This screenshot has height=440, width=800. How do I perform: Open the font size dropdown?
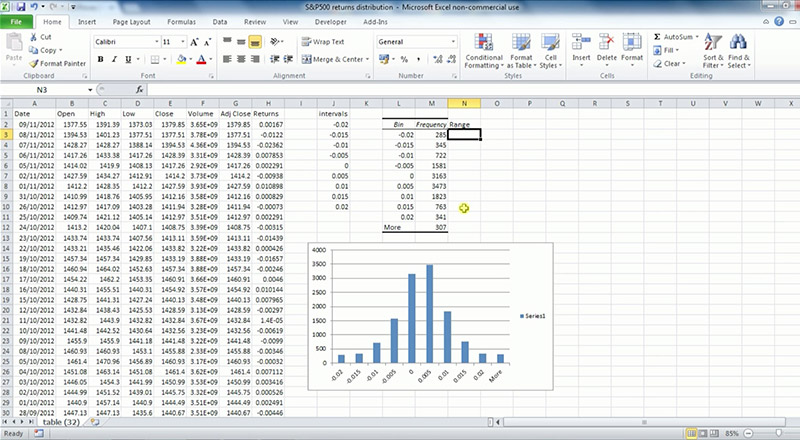(x=183, y=42)
